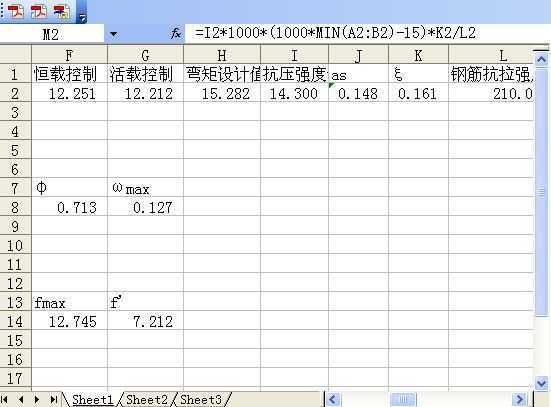Screen dimensions: 551x407
Task: Click cell value 0.161
Action: pyautogui.click(x=418, y=93)
